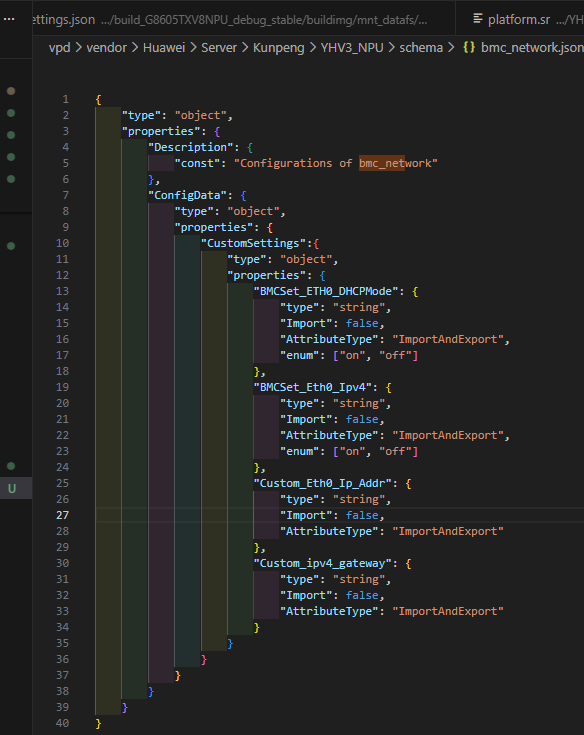Click the highlighted bmc_network text
The height and width of the screenshot is (735, 584).
382,163
